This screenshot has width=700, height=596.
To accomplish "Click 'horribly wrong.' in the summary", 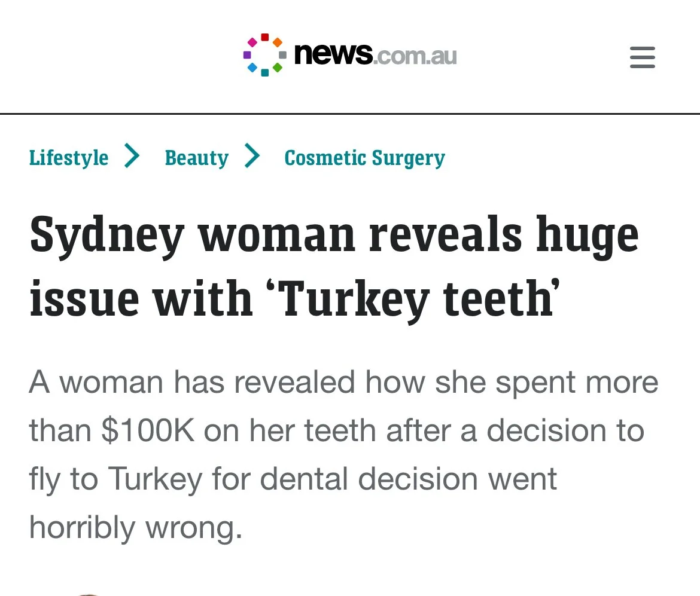I will tap(136, 528).
